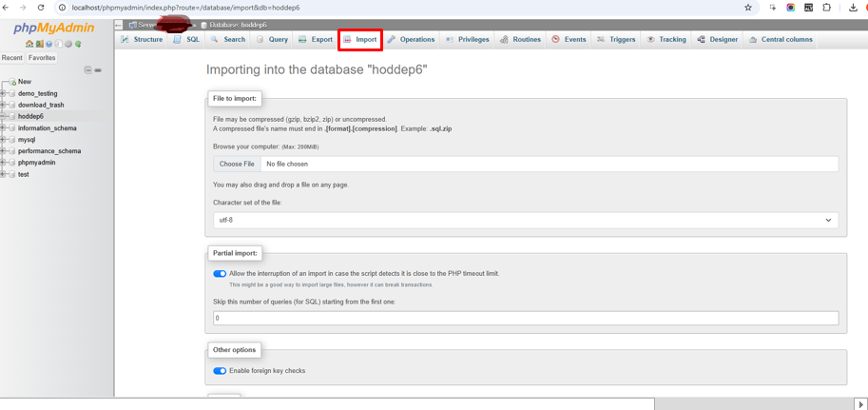868x410 pixels.
Task: Click the horizontal scrollbar thumb at bottom
Action: pyautogui.click(x=328, y=403)
